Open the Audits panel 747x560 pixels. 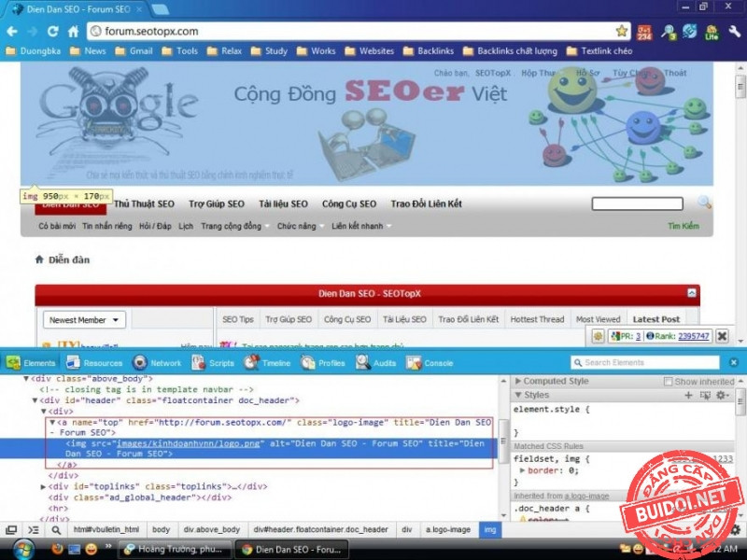375,363
